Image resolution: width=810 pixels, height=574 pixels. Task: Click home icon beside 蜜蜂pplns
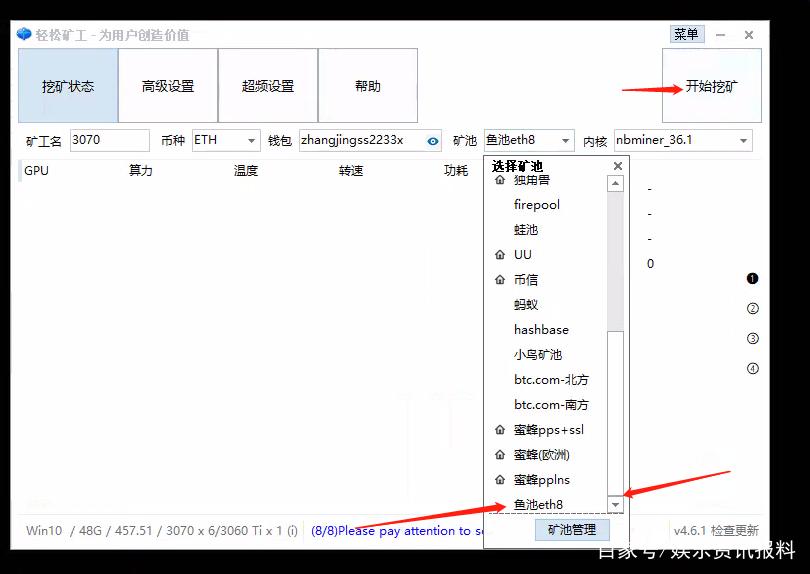click(x=500, y=479)
